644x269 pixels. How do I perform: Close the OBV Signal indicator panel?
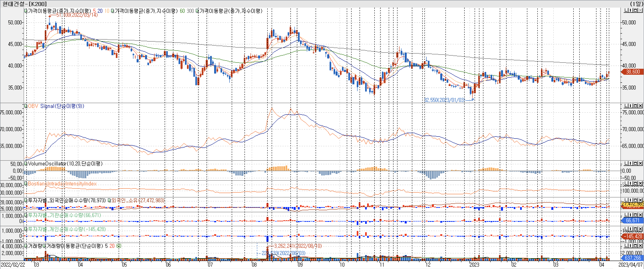pos(640,106)
